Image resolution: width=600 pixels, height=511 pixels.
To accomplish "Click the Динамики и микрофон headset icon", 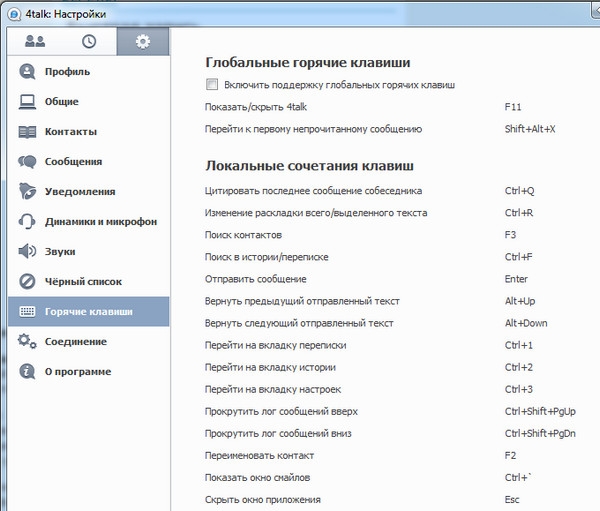I will coord(28,222).
